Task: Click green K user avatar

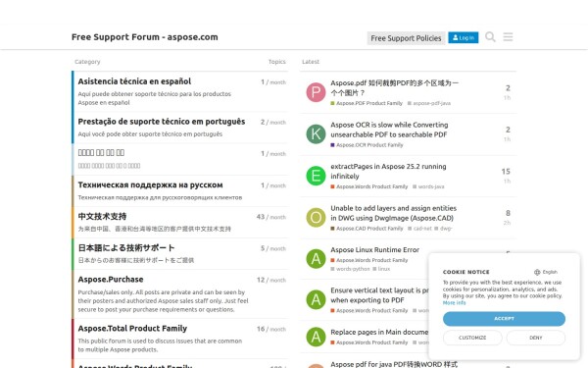Action: point(316,134)
